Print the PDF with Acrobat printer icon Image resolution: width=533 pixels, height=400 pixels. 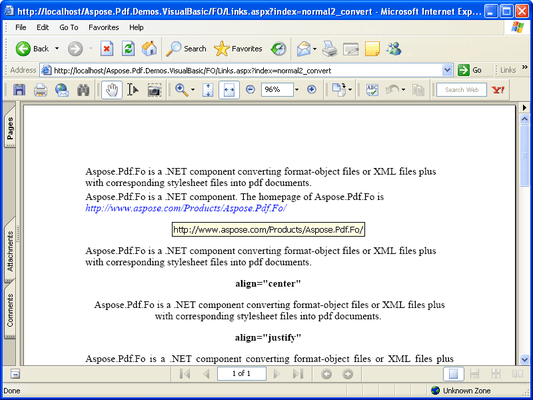40,90
